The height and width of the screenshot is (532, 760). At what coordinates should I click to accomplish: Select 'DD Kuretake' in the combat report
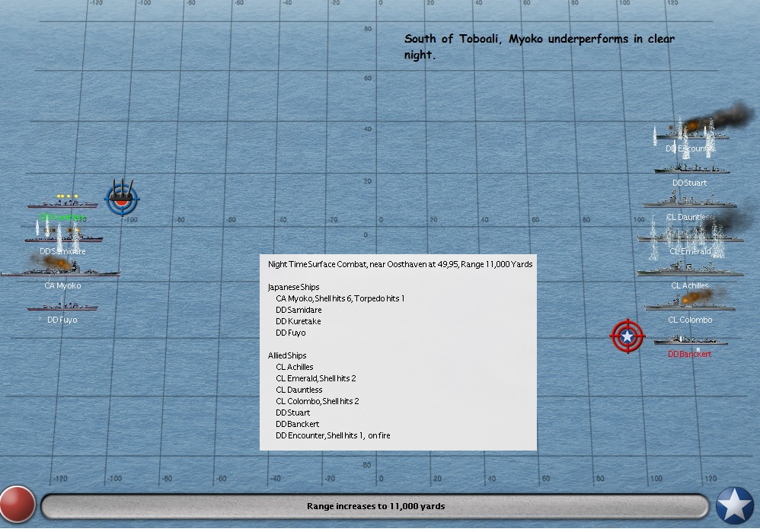[x=298, y=321]
